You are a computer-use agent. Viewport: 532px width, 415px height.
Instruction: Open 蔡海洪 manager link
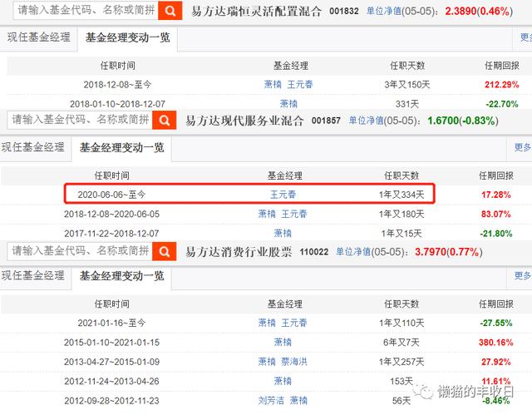(294, 362)
